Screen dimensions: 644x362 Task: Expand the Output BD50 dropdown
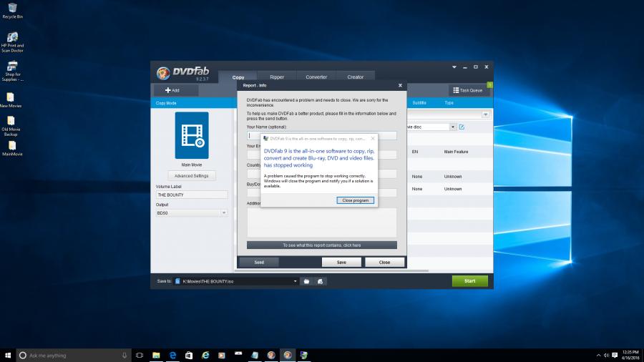tap(224, 212)
